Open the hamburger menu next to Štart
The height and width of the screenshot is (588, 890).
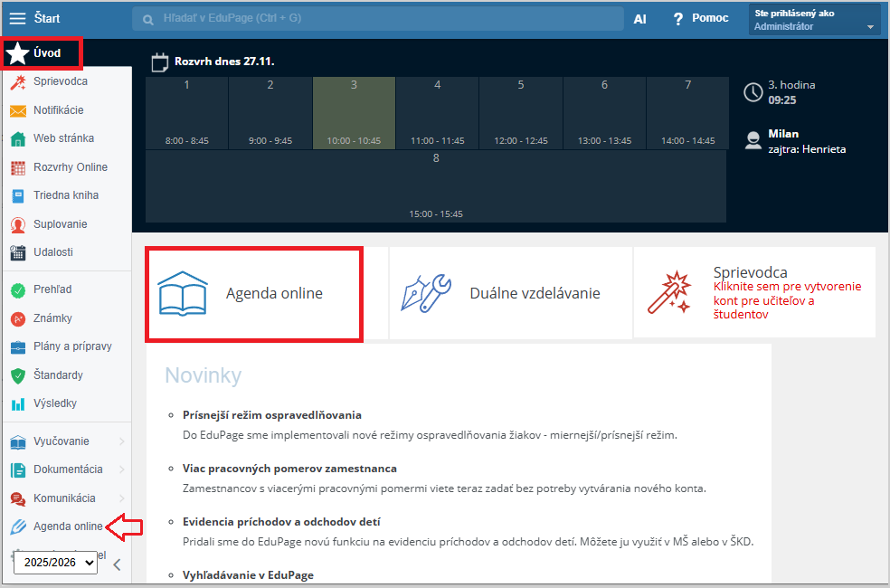click(x=18, y=18)
